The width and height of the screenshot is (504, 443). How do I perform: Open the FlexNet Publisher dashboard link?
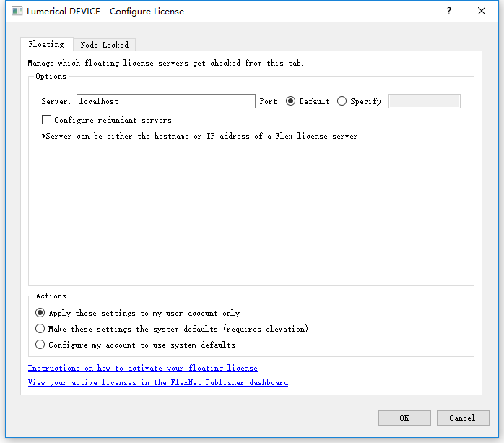(158, 382)
